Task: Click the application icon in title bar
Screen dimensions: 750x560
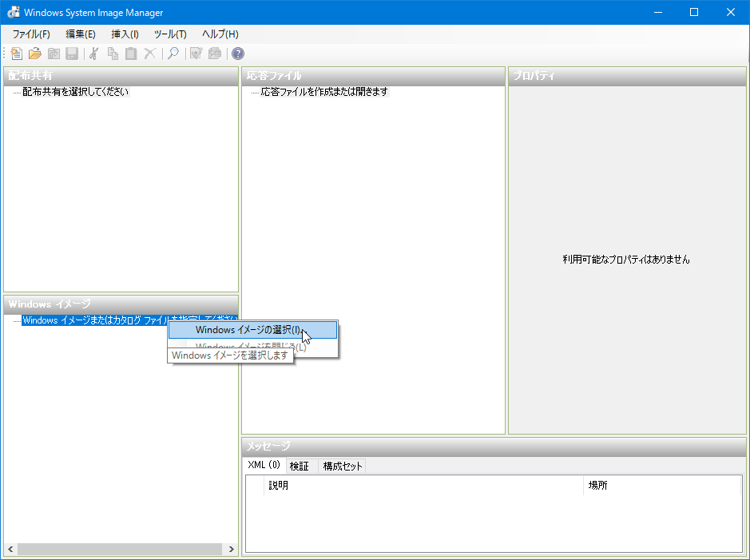Action: [14, 13]
